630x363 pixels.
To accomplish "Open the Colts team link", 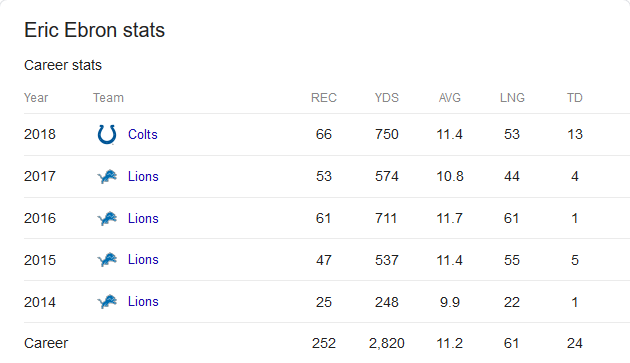I will 143,134.
